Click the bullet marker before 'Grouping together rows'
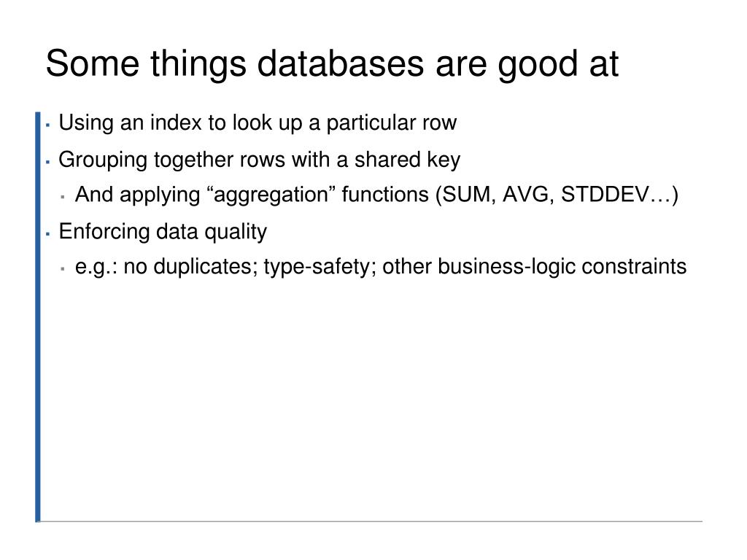The height and width of the screenshot is (560, 747). [x=47, y=163]
